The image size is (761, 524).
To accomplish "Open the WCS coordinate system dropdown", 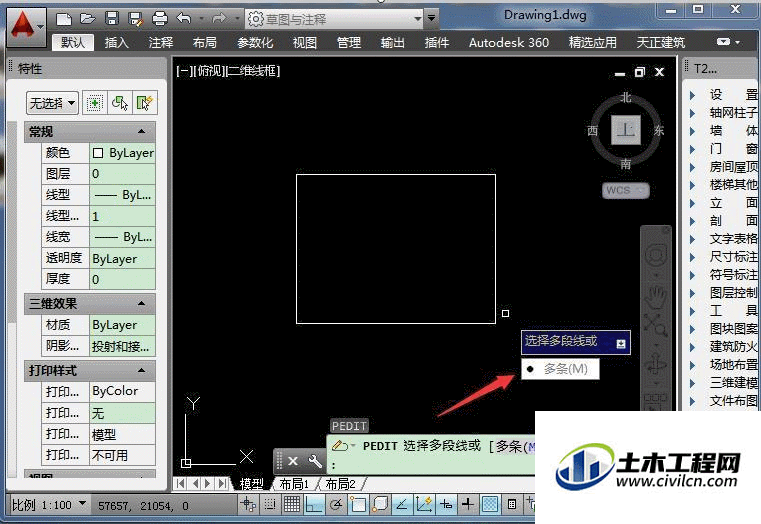I will point(626,190).
